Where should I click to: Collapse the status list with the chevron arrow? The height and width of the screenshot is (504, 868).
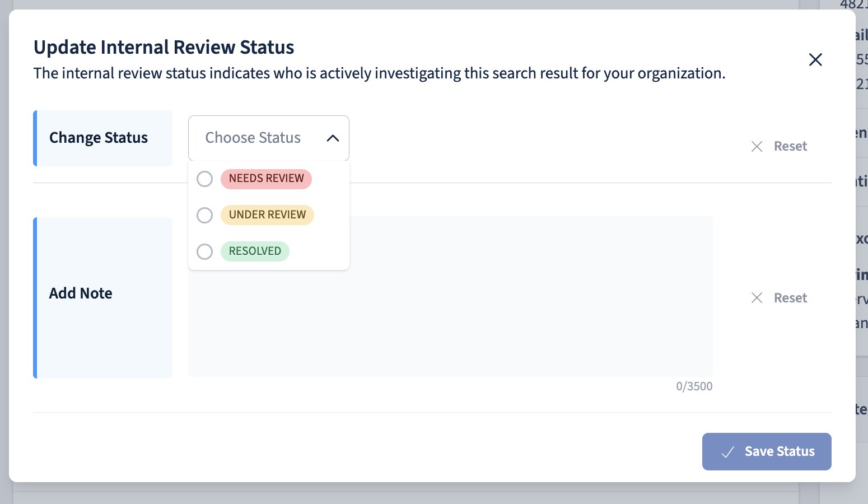pyautogui.click(x=333, y=138)
